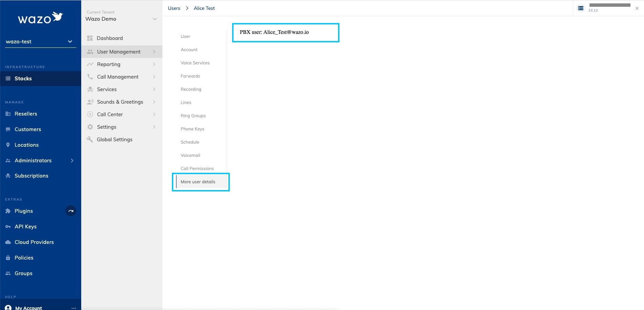Click the Call Center headset icon
This screenshot has width=644, height=310.
point(90,114)
